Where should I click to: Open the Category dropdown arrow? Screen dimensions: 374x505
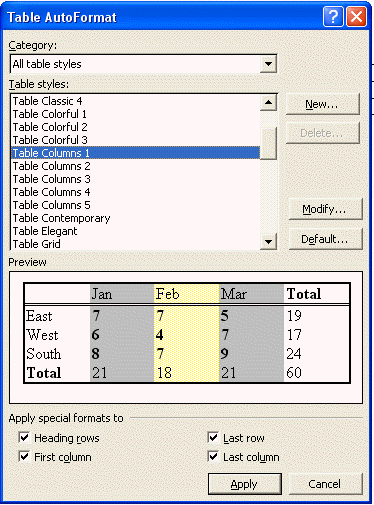coord(268,64)
